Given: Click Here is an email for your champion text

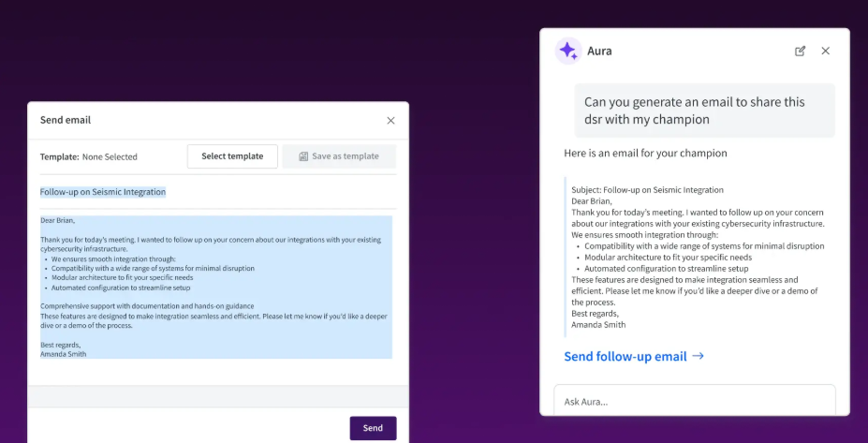Looking at the screenshot, I should point(645,153).
